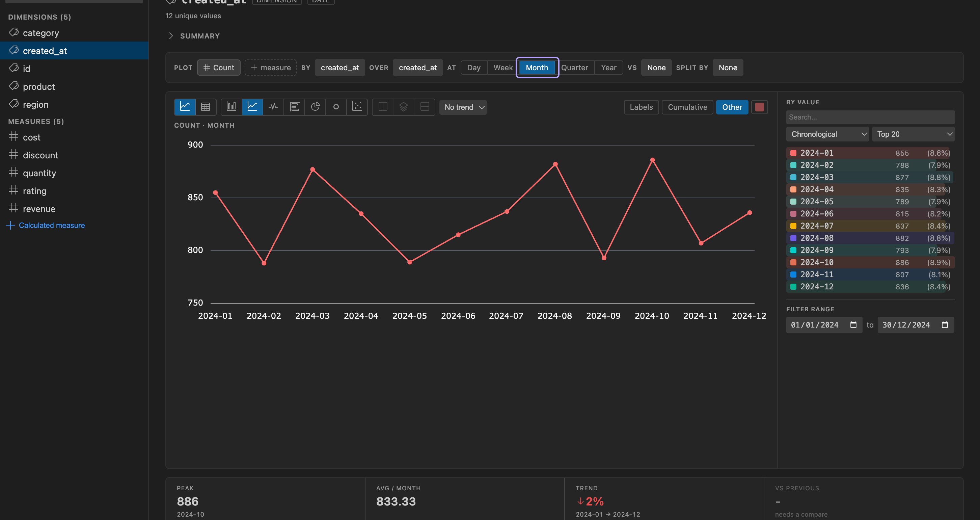Open the BY created_at dimension selector
Screen dimensions: 980x520
[x=340, y=68]
